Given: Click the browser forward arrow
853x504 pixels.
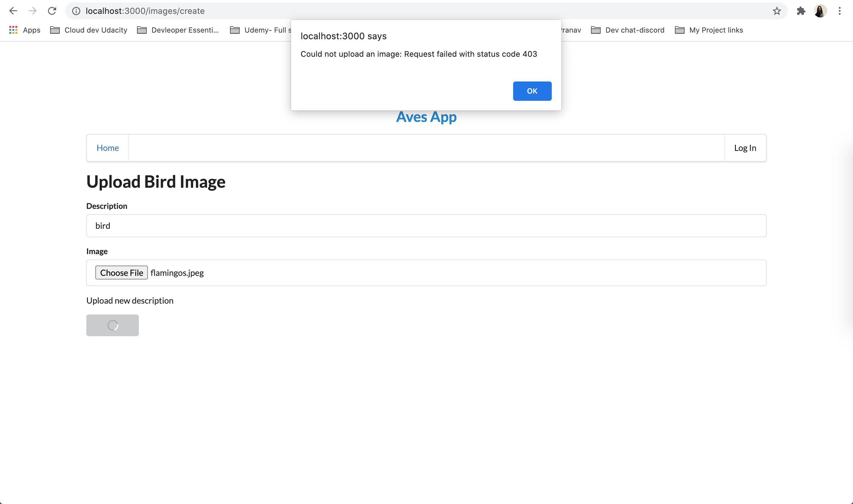Looking at the screenshot, I should click(33, 11).
